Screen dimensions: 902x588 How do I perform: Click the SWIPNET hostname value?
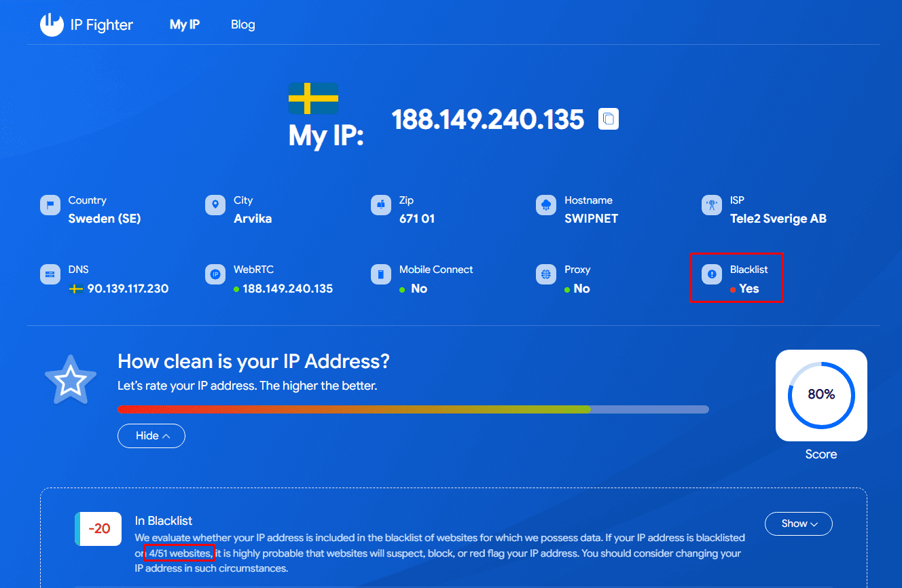click(592, 219)
